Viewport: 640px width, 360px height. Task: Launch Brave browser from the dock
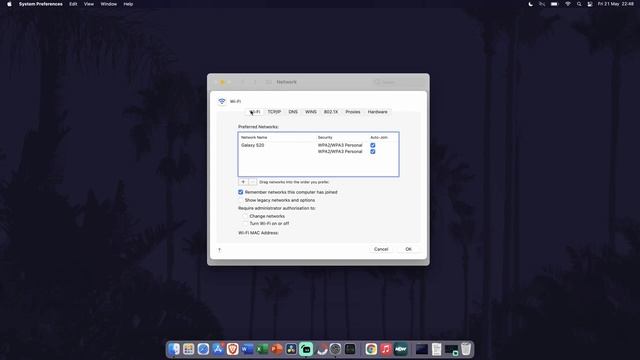[x=233, y=349]
